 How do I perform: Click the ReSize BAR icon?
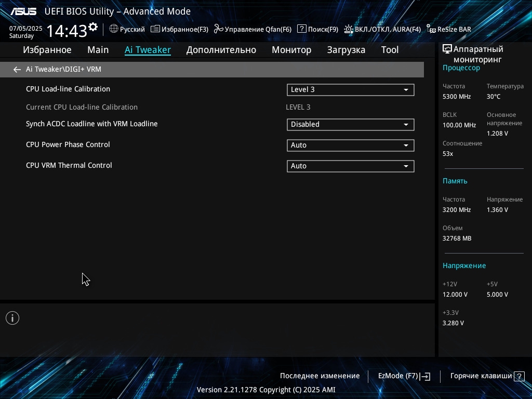pos(431,29)
